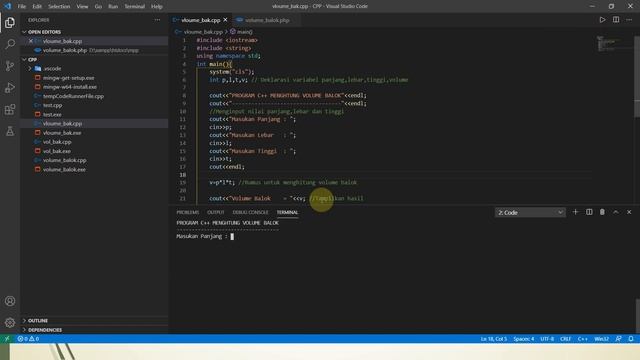This screenshot has width=640, height=360.
Task: Open tempCodeRunnerFile.cpp in explorer
Action: coord(73,96)
